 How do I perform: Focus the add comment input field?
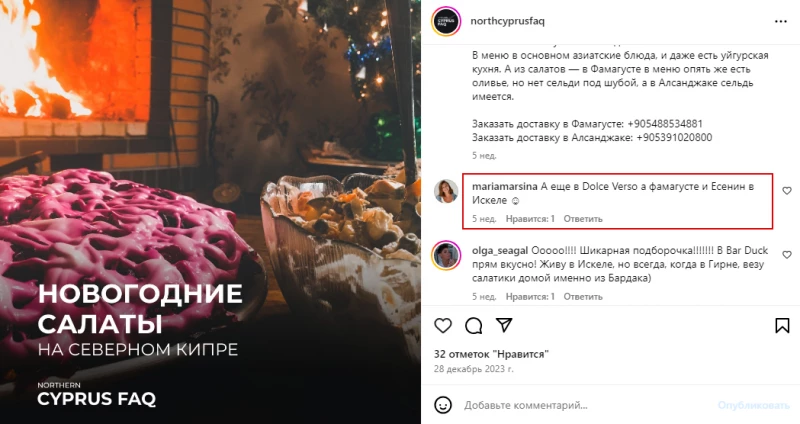pyautogui.click(x=587, y=406)
